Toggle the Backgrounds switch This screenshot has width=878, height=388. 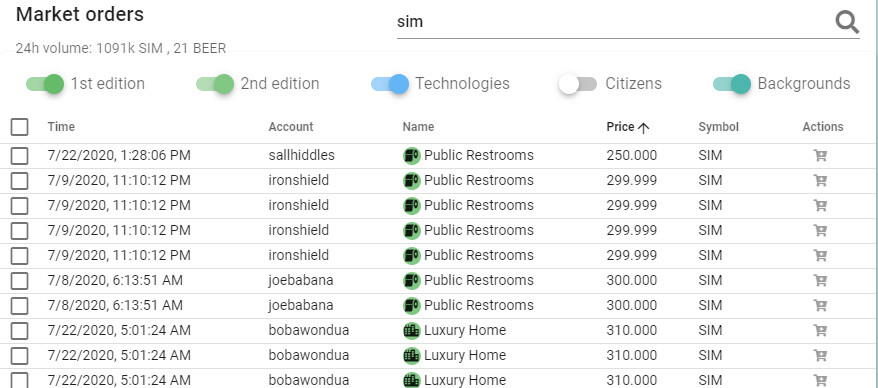coord(732,84)
